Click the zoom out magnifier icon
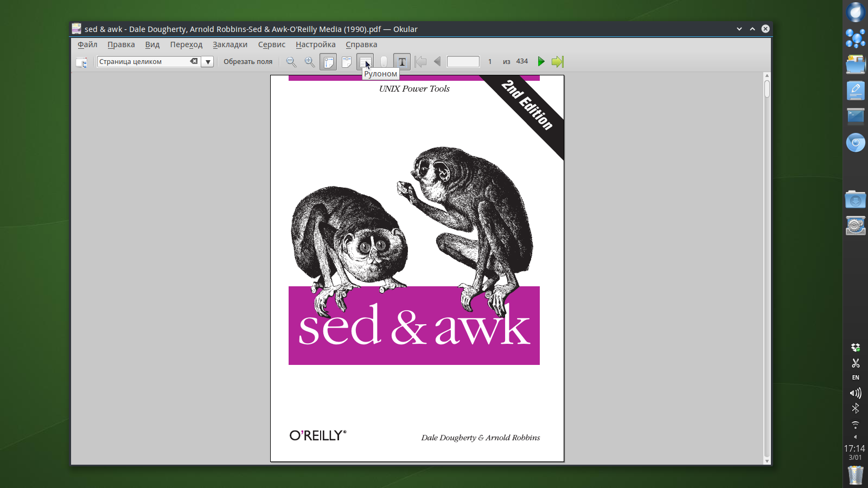Image resolution: width=868 pixels, height=488 pixels. click(291, 62)
